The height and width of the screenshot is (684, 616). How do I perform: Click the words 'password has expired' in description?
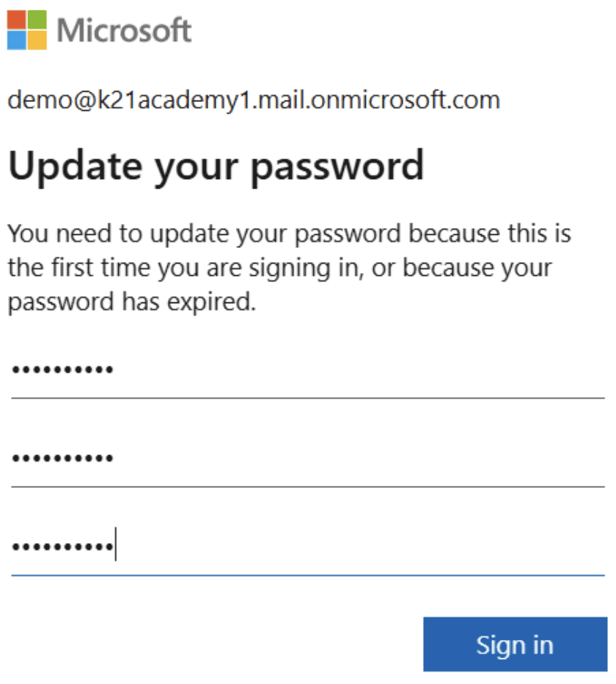(132, 302)
